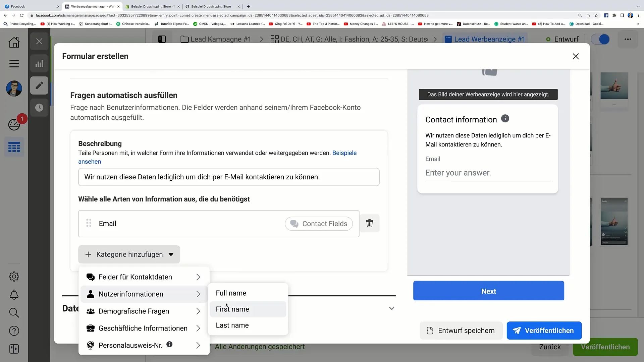This screenshot has width=644, height=362.
Task: Click the history/clock icon in sidebar
Action: [x=39, y=107]
